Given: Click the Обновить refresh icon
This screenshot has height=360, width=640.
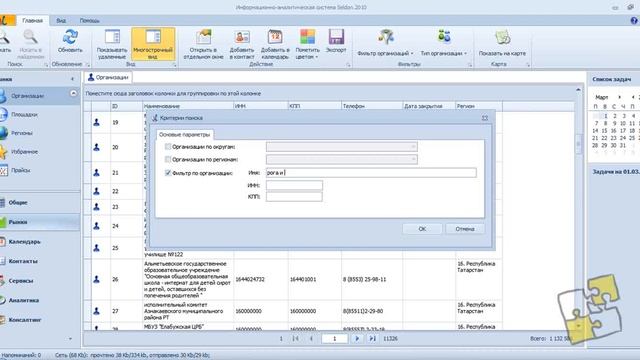Looking at the screenshot, I should [x=70, y=38].
